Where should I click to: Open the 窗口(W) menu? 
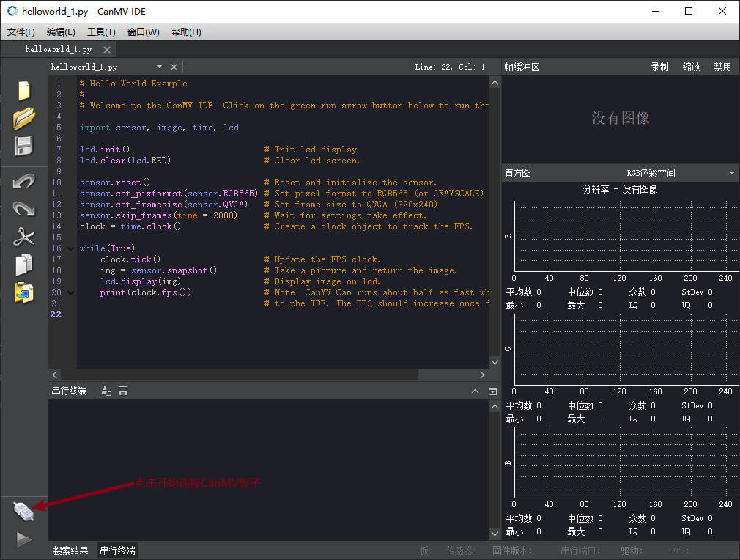(x=143, y=32)
